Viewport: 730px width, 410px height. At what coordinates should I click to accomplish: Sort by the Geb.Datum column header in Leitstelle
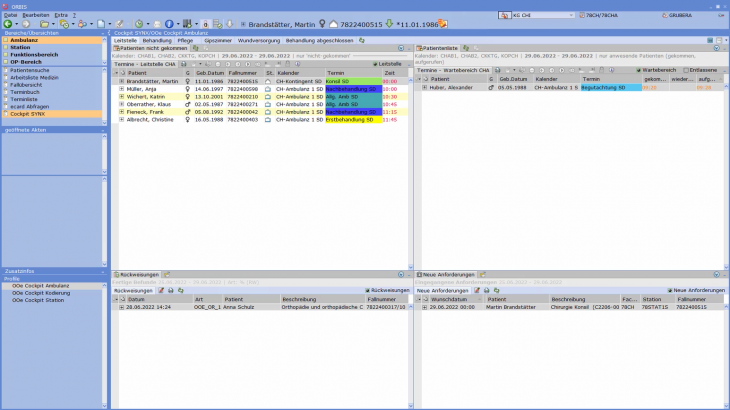tap(210, 73)
